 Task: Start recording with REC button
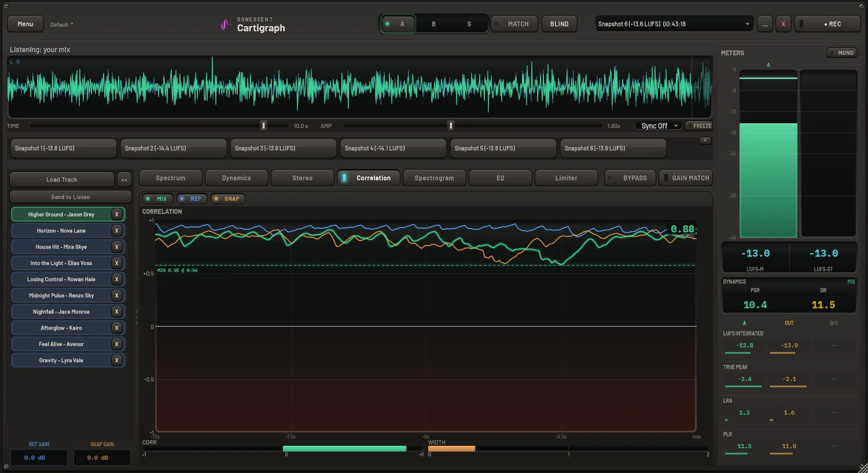827,24
